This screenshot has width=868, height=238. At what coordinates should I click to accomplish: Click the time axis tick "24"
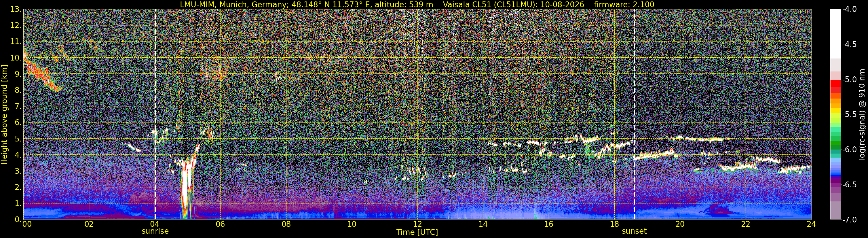(811, 224)
